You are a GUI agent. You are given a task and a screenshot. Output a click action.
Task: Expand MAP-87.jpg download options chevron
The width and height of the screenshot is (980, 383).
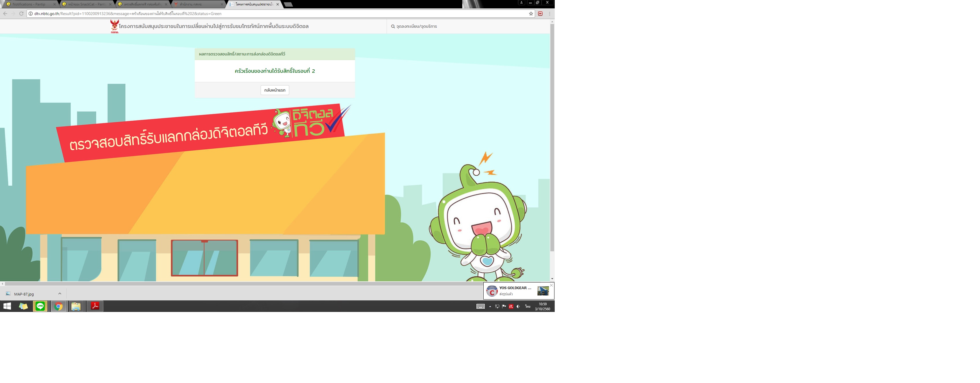tap(60, 294)
